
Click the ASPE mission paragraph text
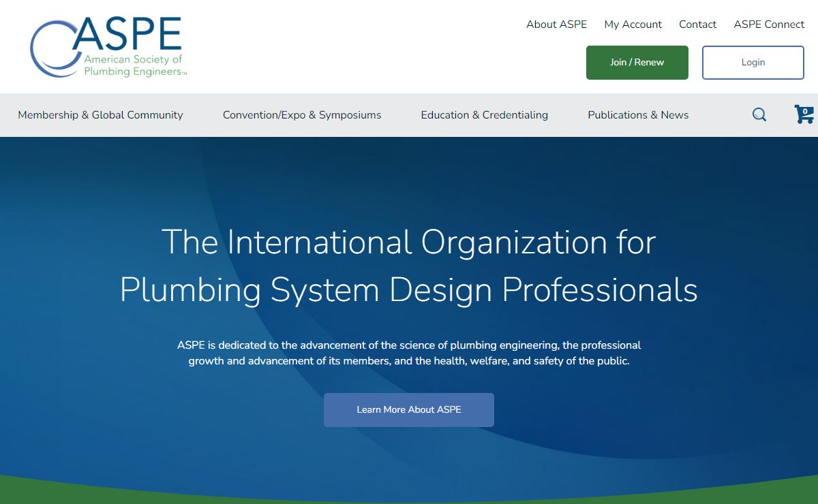409,353
